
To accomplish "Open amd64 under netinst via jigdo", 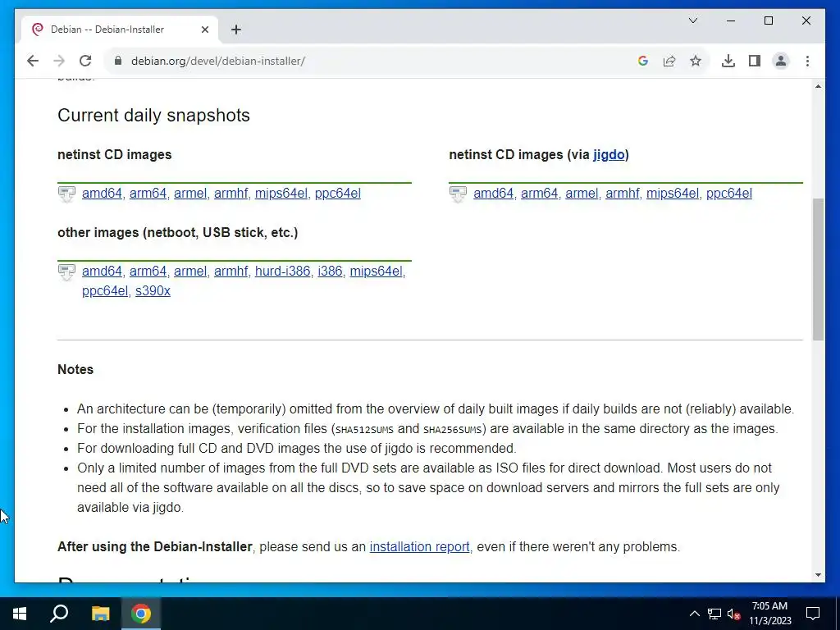I will (x=493, y=194).
